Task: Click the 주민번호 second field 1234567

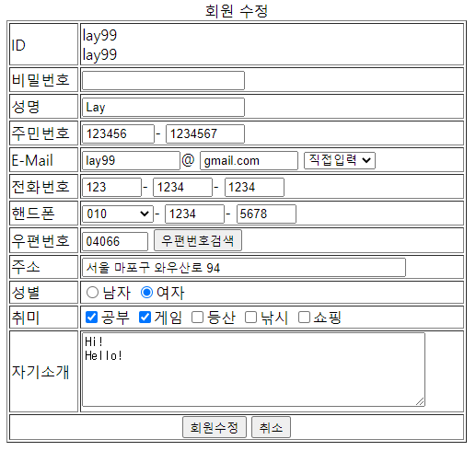Action: click(x=205, y=133)
